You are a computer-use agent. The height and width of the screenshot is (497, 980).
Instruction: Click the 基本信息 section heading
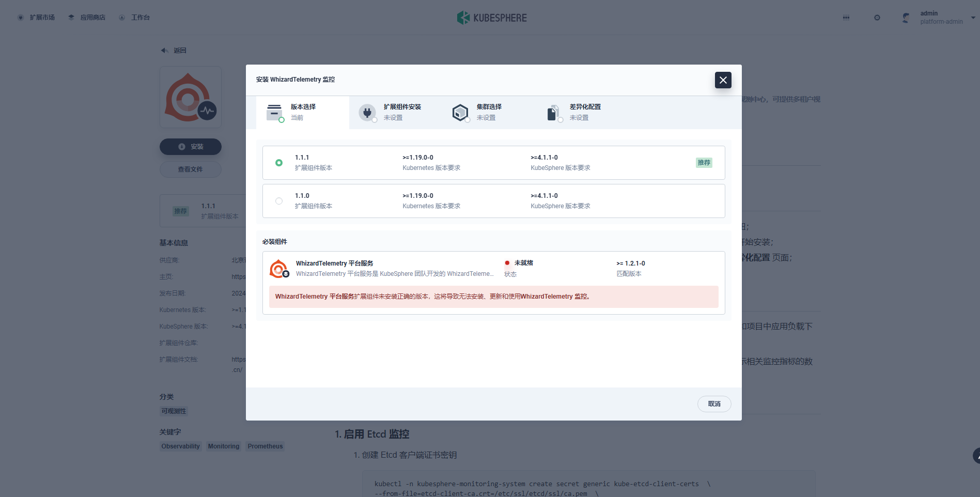pyautogui.click(x=174, y=243)
